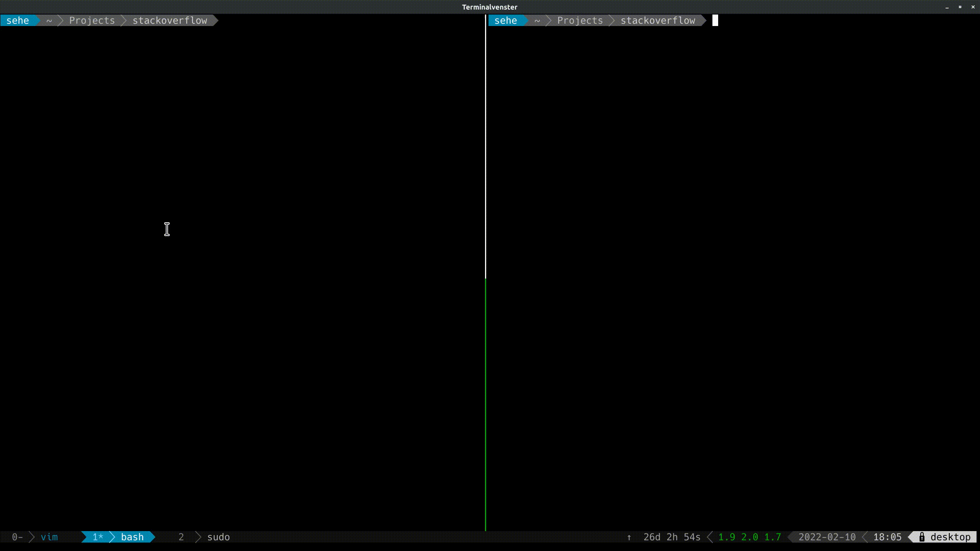Screen dimensions: 980x551
Task: Click the 0- window index in status bar
Action: 17,537
